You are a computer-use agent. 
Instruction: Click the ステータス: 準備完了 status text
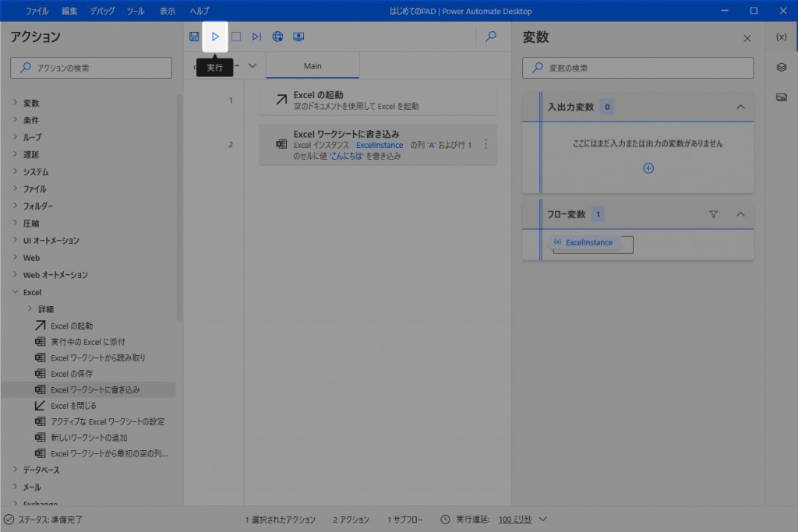tap(51, 520)
